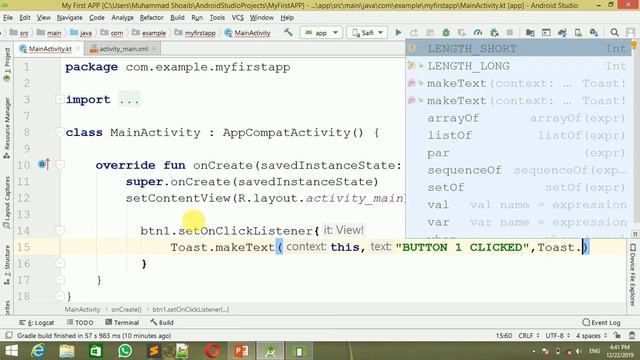
Task: Open the Project tool window
Action: click(x=7, y=64)
